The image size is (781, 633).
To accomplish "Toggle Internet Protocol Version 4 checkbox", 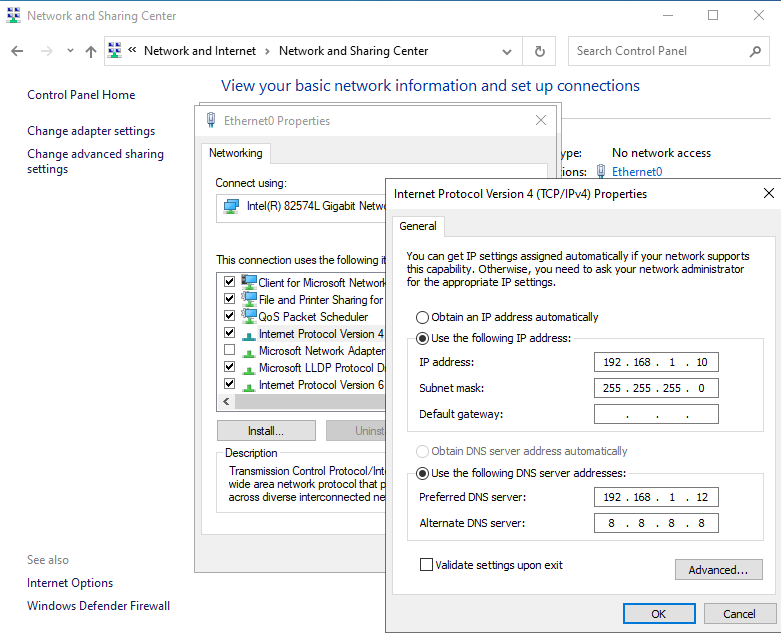I will click(229, 332).
